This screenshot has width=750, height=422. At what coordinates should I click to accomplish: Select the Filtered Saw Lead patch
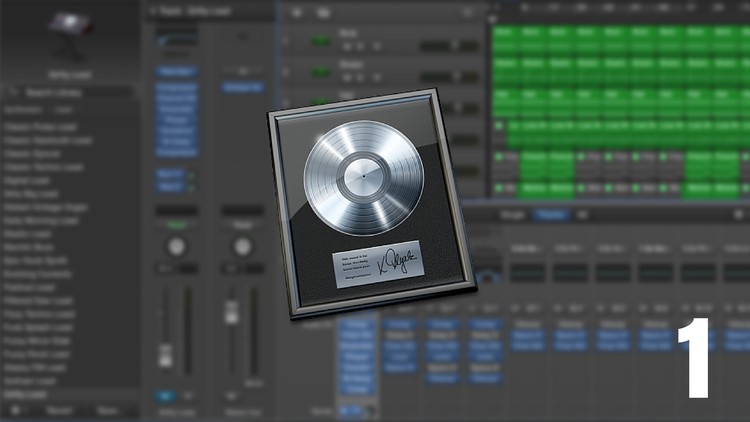[38, 301]
